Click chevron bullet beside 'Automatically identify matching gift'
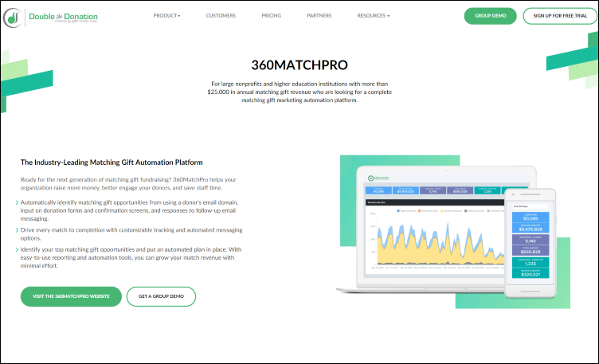599x364 pixels. [x=18, y=203]
